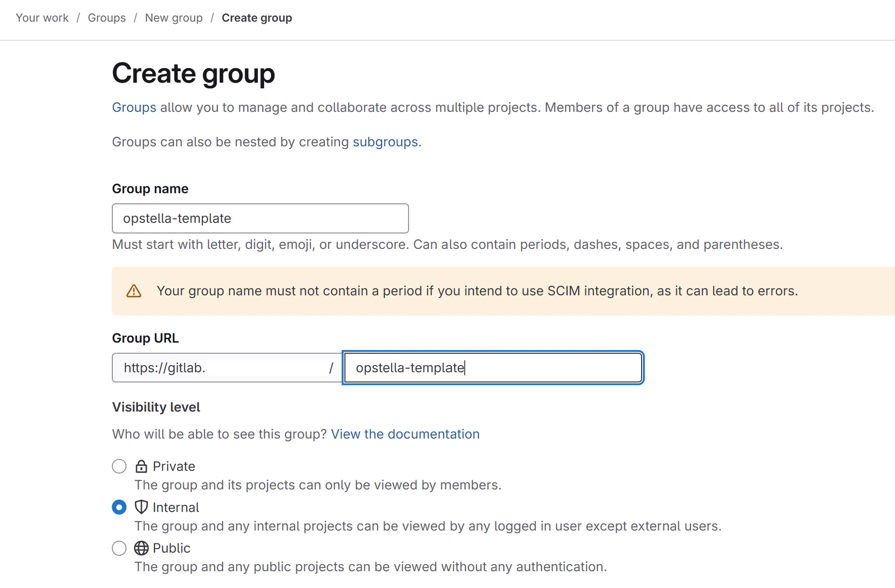Focus the Group name input field

point(260,218)
